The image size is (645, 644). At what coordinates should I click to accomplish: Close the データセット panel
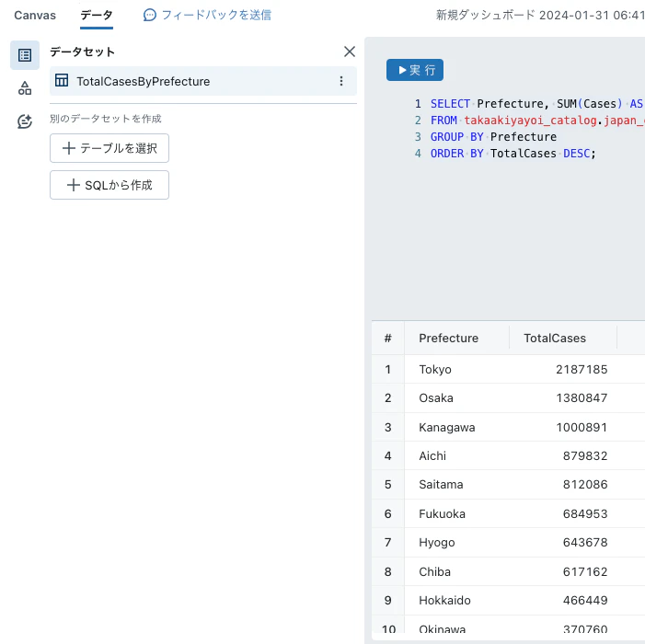pos(350,52)
